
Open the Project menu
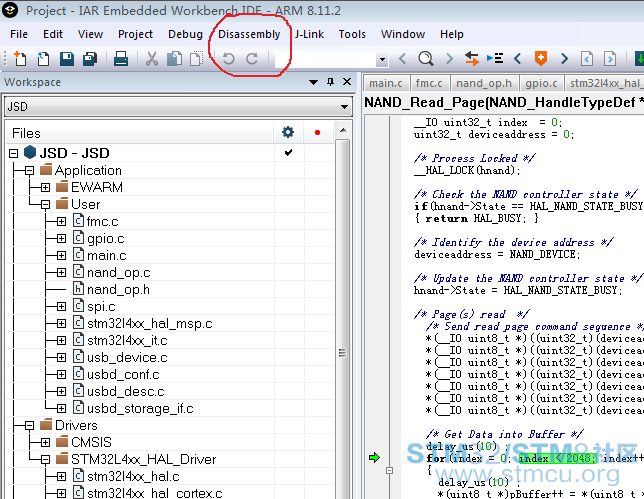pyautogui.click(x=135, y=34)
